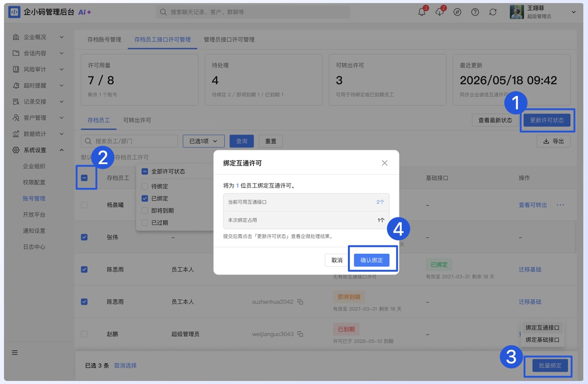
Task: Open the cloud download tasks icon
Action: click(440, 12)
